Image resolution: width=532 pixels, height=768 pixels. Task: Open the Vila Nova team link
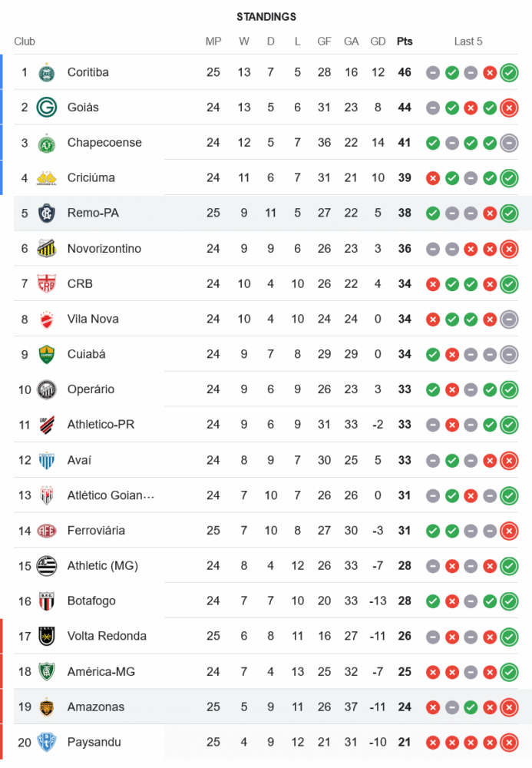coord(93,319)
